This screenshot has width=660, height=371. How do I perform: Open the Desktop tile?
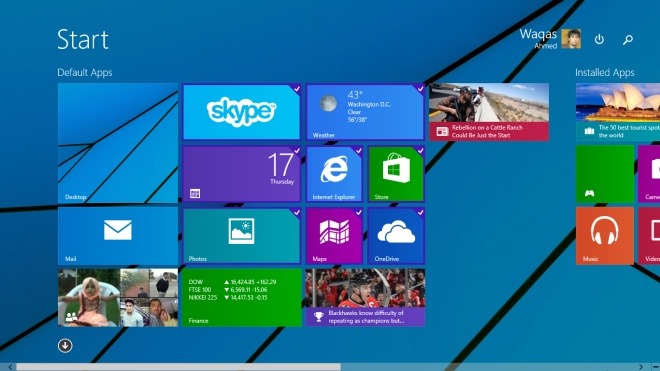point(117,143)
